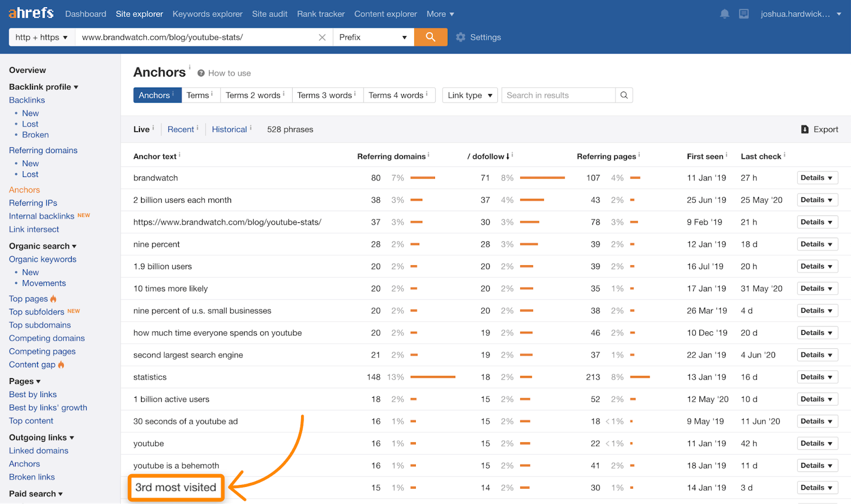Open Keywords explorer in top navigation
Image resolution: width=851 pixels, height=504 pixels.
pyautogui.click(x=207, y=14)
